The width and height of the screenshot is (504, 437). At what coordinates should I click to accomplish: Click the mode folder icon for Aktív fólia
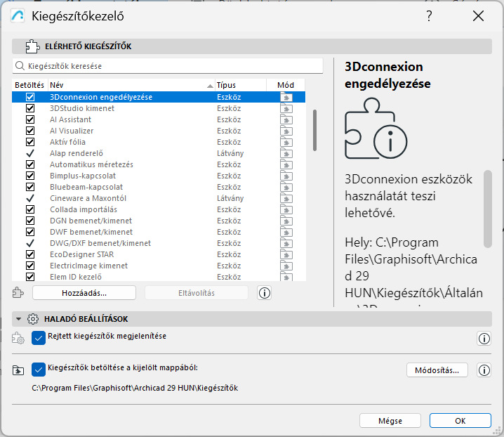(286, 142)
